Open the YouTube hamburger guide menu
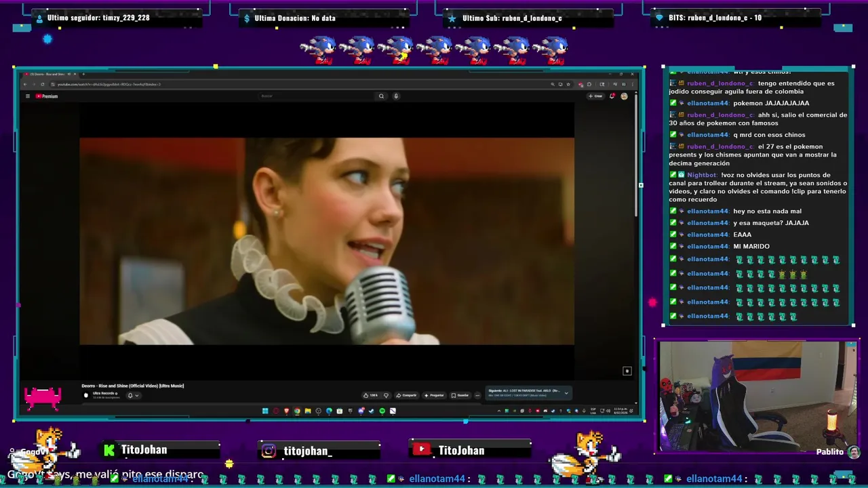Image resolution: width=868 pixels, height=488 pixels. pos(28,96)
